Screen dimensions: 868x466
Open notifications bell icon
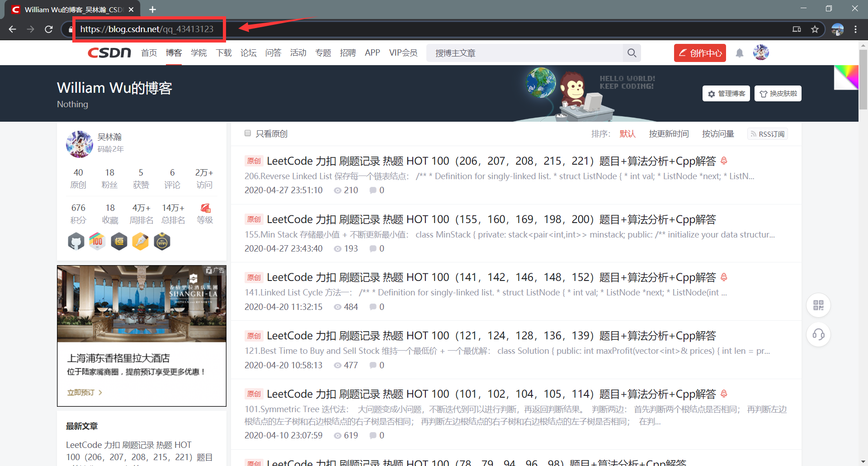740,53
